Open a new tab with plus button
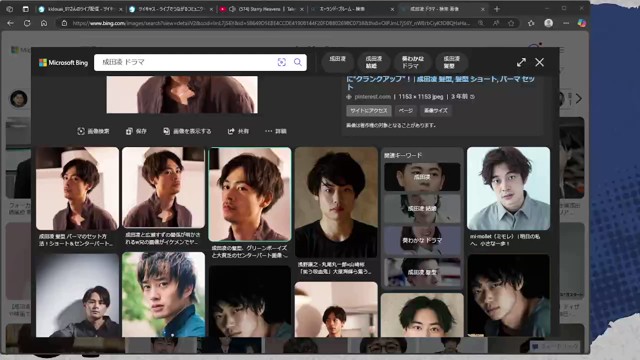Viewport: 640px width, 360px height. pyautogui.click(x=497, y=9)
